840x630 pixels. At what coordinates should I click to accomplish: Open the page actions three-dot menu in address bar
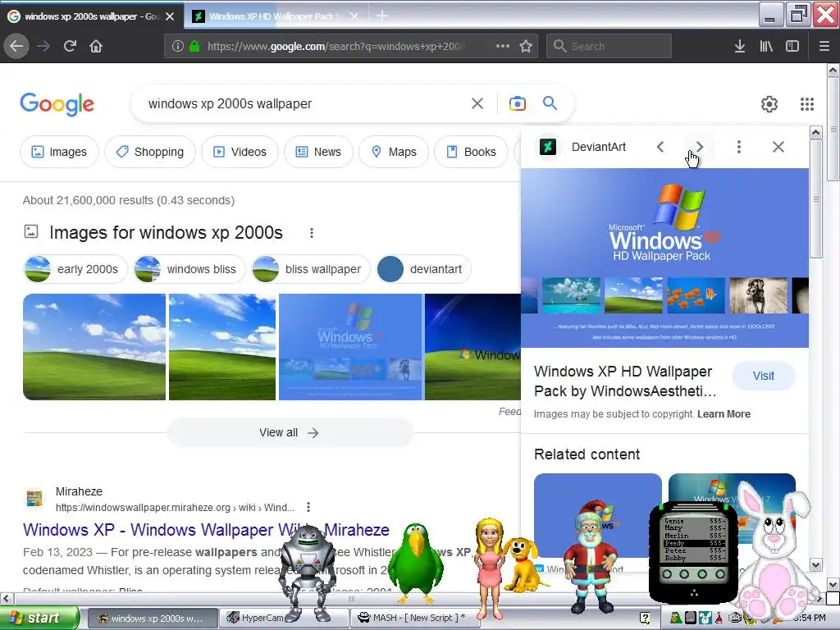[503, 46]
